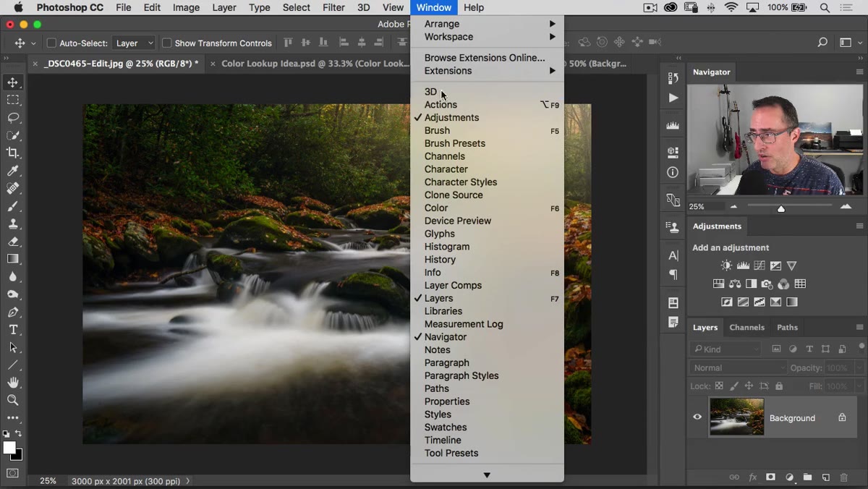
Task: Add a Levels adjustment
Action: [x=743, y=265]
